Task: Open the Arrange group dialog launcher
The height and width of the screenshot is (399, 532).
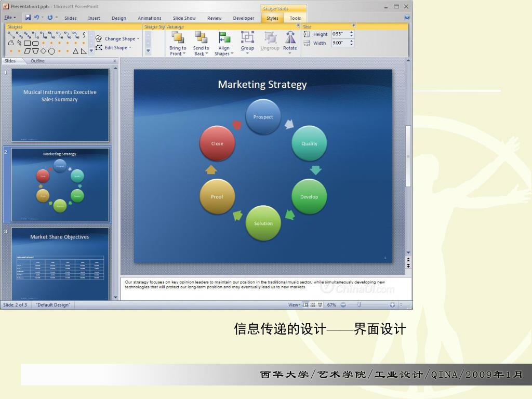Action: 298,26
